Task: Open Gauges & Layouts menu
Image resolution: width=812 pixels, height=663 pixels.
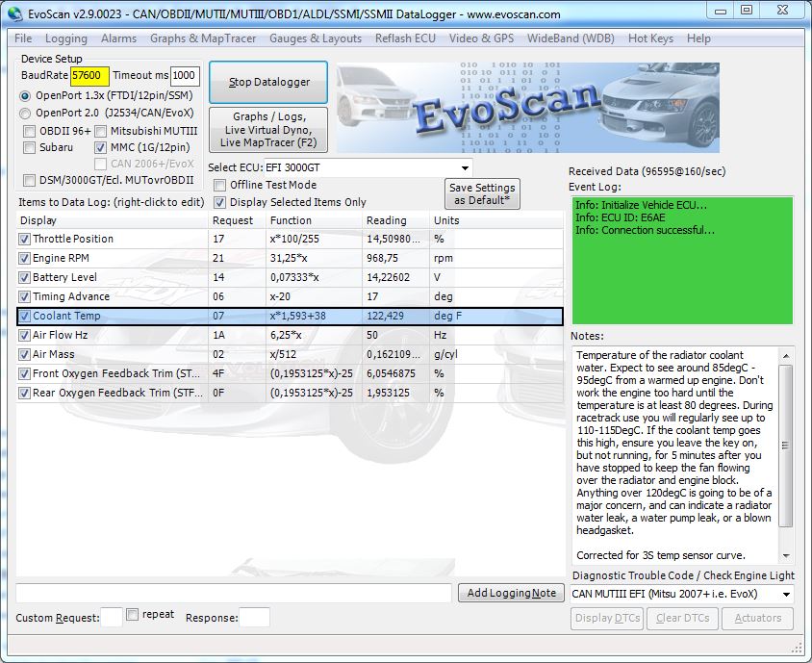Action: (x=316, y=38)
